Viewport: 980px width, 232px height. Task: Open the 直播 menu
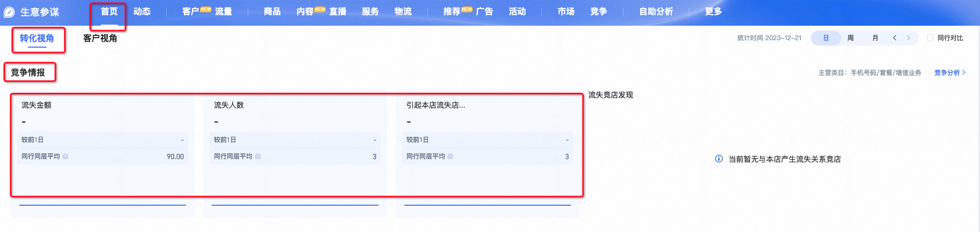pos(338,12)
